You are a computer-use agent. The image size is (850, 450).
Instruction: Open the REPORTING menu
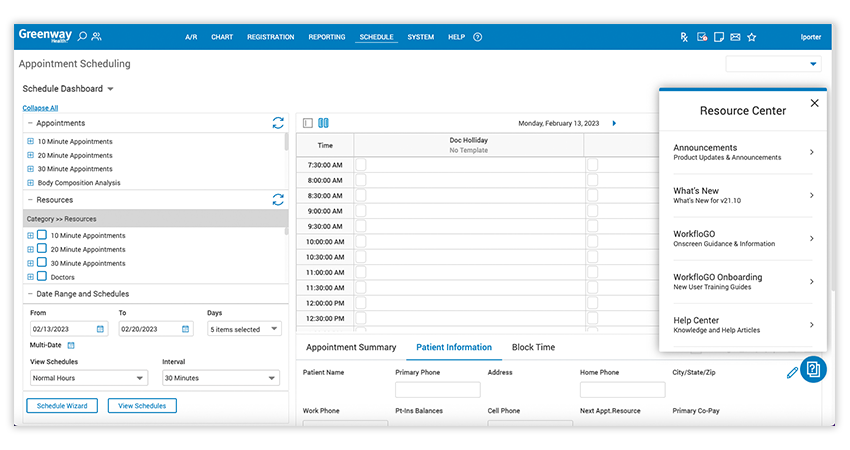tap(327, 37)
